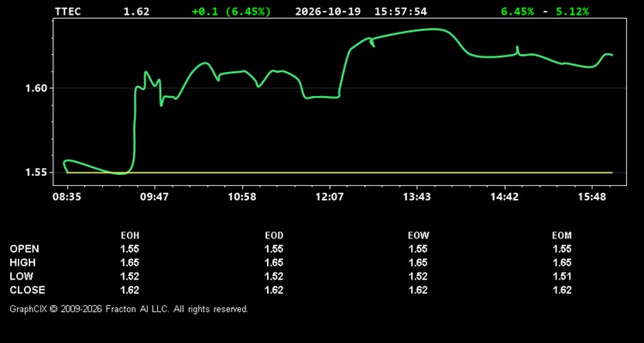Click the EOM LOW value 1.51
Image resolution: width=644 pixels, height=343 pixels.
tap(562, 276)
